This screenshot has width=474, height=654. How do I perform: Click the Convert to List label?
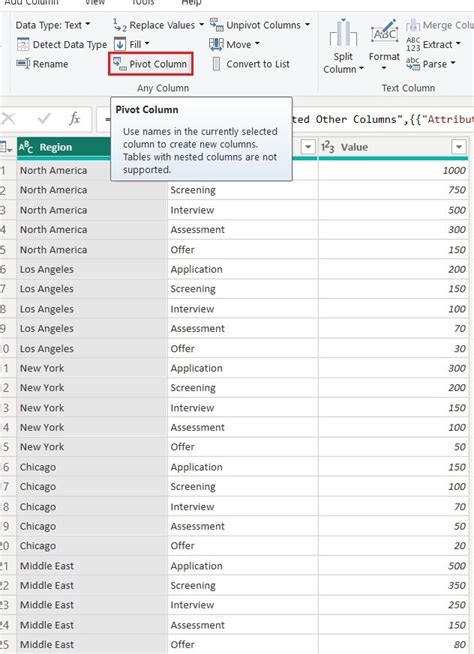click(258, 64)
